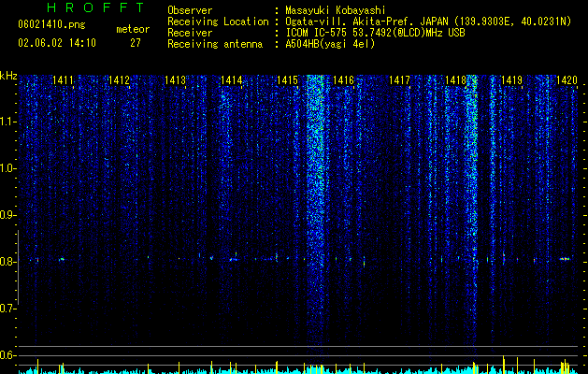Click the 0.8 kHz axis label
588x374 pixels.
pos(7,262)
